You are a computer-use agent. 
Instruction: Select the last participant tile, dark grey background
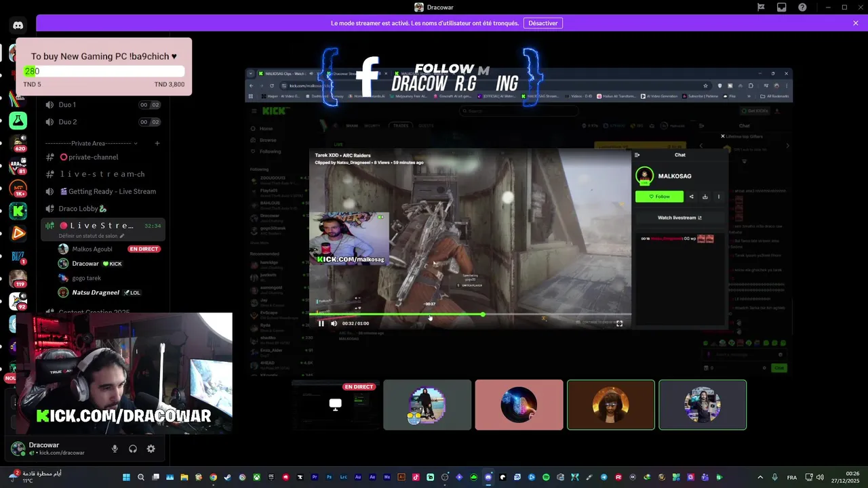click(703, 405)
